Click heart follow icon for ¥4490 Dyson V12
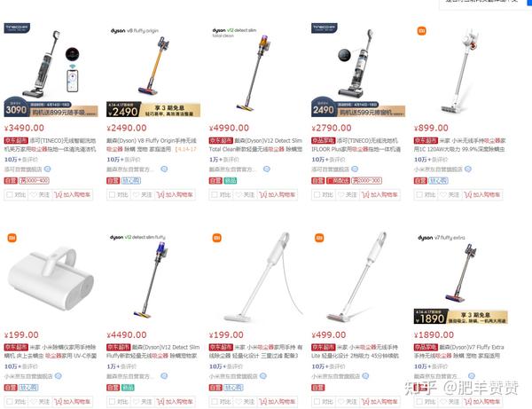 tap(136, 402)
